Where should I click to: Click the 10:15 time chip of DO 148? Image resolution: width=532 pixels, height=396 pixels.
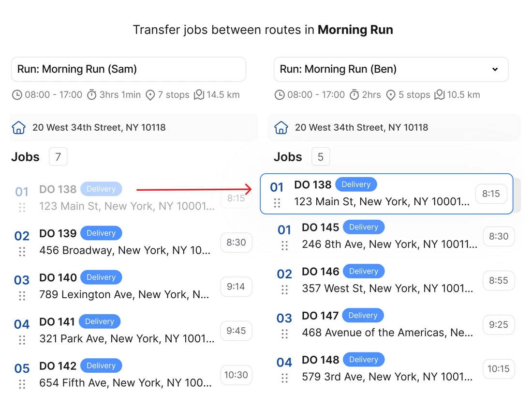[499, 369]
